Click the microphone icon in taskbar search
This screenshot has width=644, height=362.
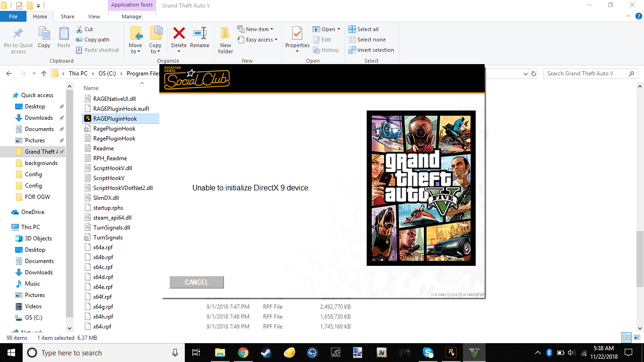click(175, 353)
